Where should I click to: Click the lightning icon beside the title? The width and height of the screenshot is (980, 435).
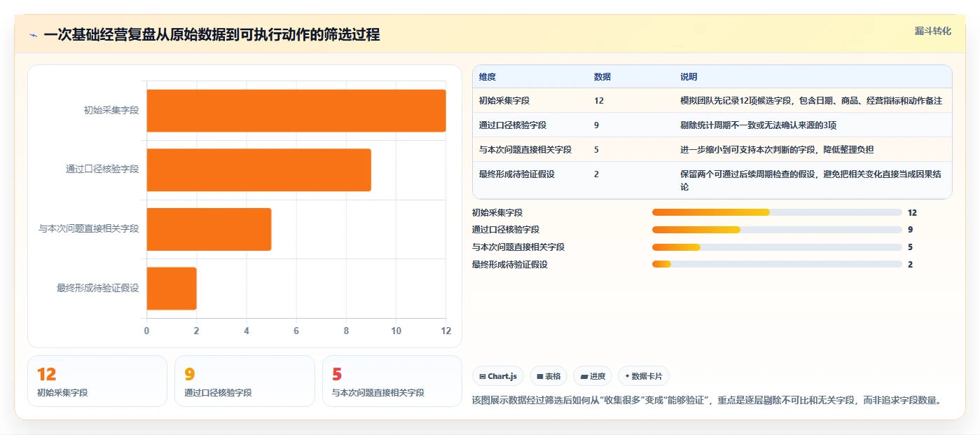pos(34,35)
